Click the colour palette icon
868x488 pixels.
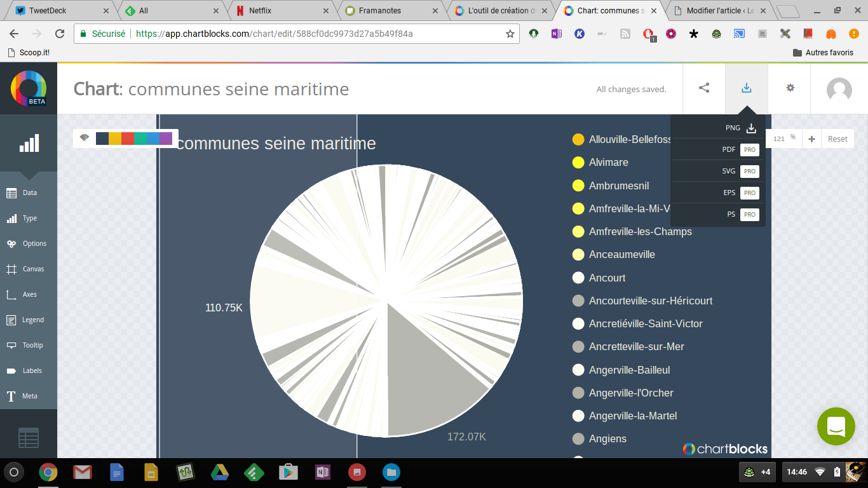(84, 138)
